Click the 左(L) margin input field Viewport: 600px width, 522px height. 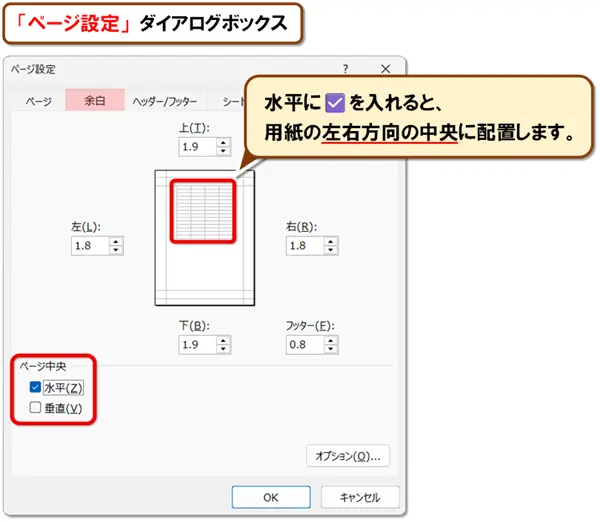coord(91,246)
